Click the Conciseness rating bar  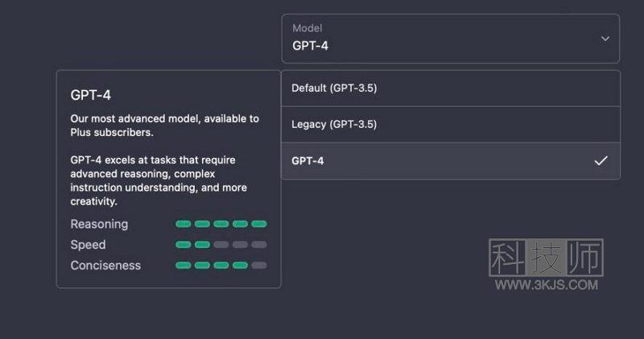click(221, 266)
